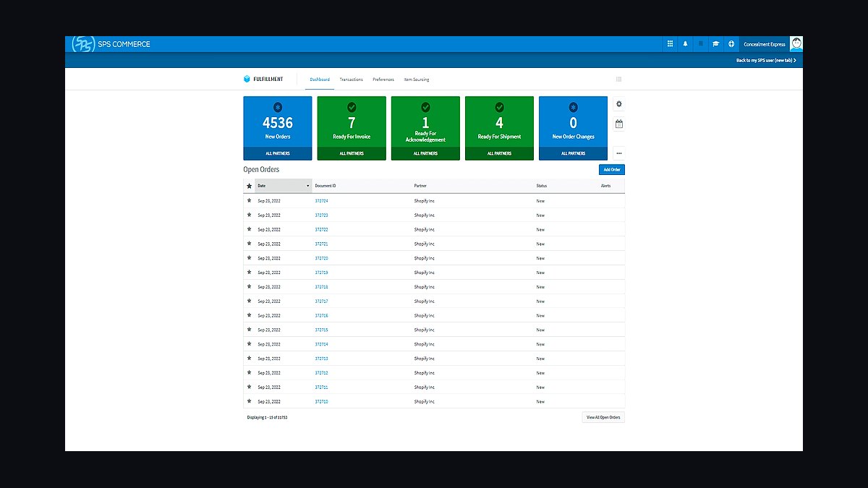The image size is (868, 488).
Task: Star the order row 372722
Action: tap(250, 229)
